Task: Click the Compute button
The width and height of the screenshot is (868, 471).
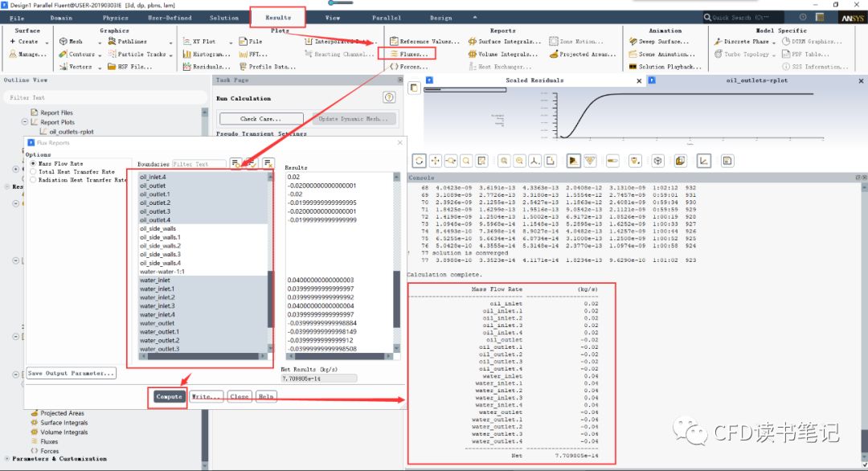Action: coord(169,396)
